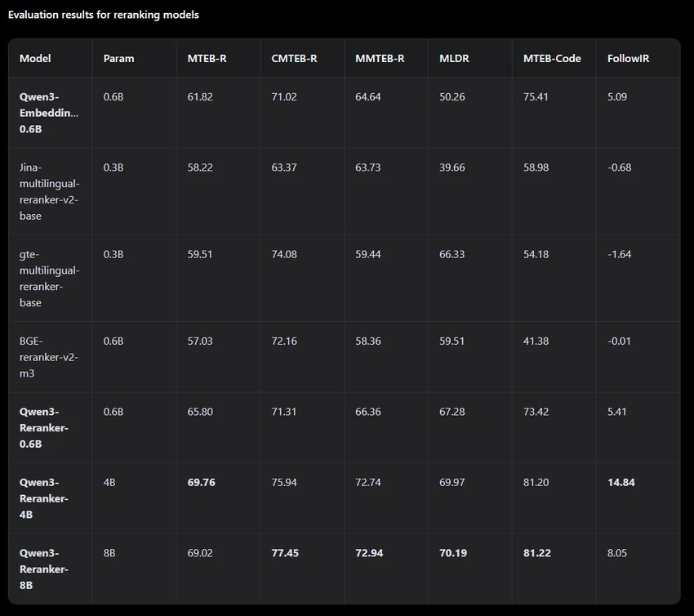Image resolution: width=694 pixels, height=616 pixels.
Task: Click the bold MMTEB-R score 72.94
Action: pos(369,553)
